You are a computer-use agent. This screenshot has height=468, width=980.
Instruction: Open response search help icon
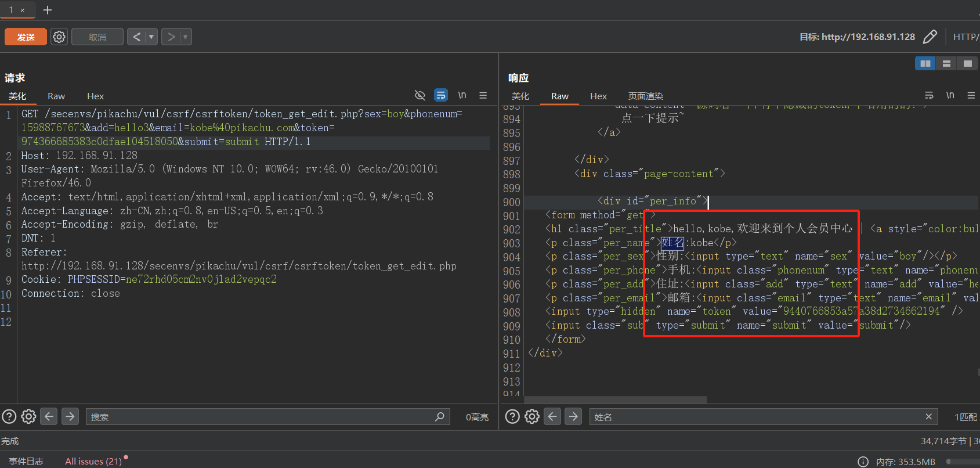click(512, 416)
